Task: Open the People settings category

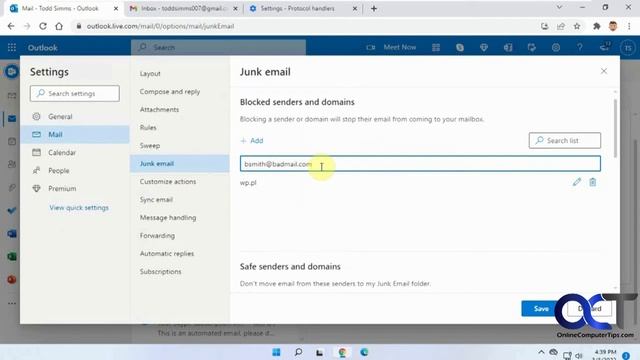Action: pos(75,170)
